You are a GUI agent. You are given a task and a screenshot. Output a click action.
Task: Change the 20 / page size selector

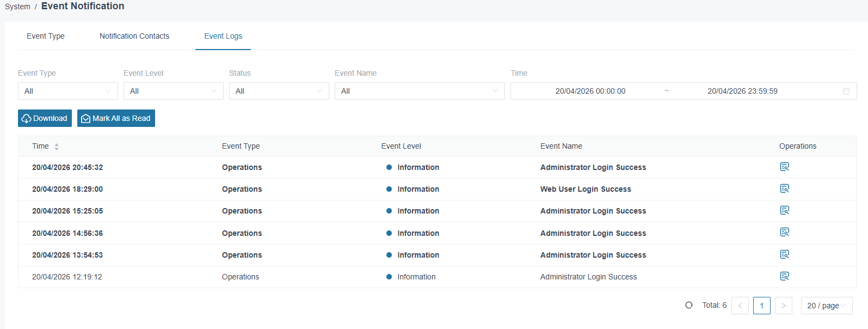coord(827,306)
